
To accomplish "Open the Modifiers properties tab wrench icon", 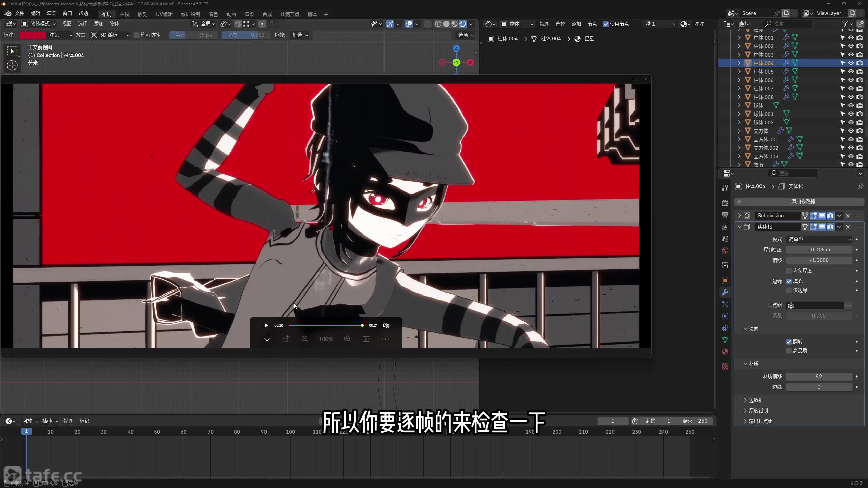I will point(725,292).
